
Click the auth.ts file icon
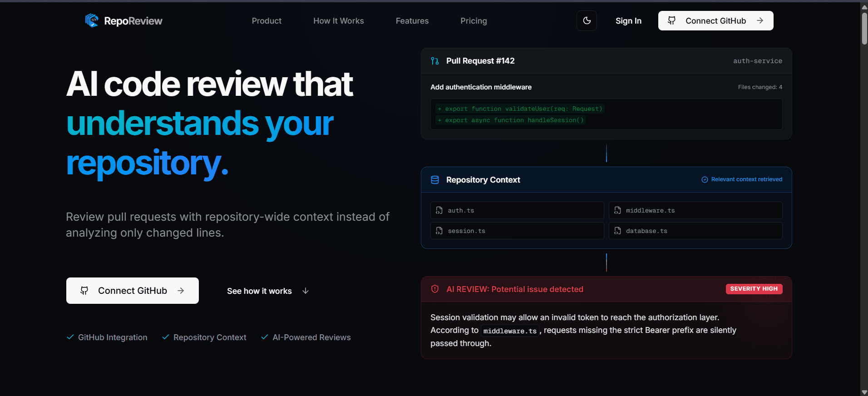coord(439,210)
